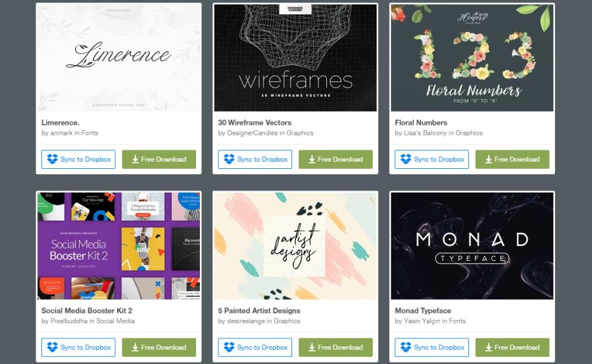Image resolution: width=592 pixels, height=364 pixels.
Task: Open the artist designs preview thumbnail
Action: coord(295,246)
